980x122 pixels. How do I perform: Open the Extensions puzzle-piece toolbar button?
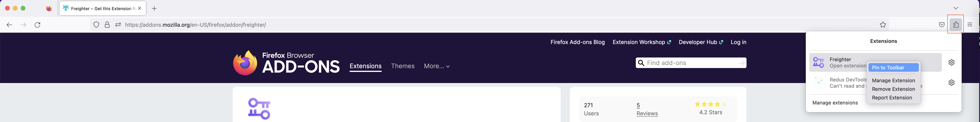pos(955,25)
